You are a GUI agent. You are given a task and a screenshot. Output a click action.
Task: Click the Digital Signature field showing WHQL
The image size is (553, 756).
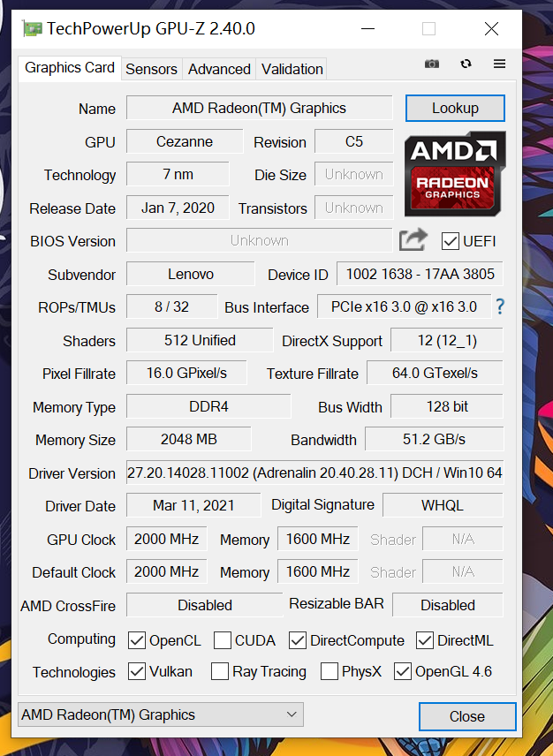(443, 505)
